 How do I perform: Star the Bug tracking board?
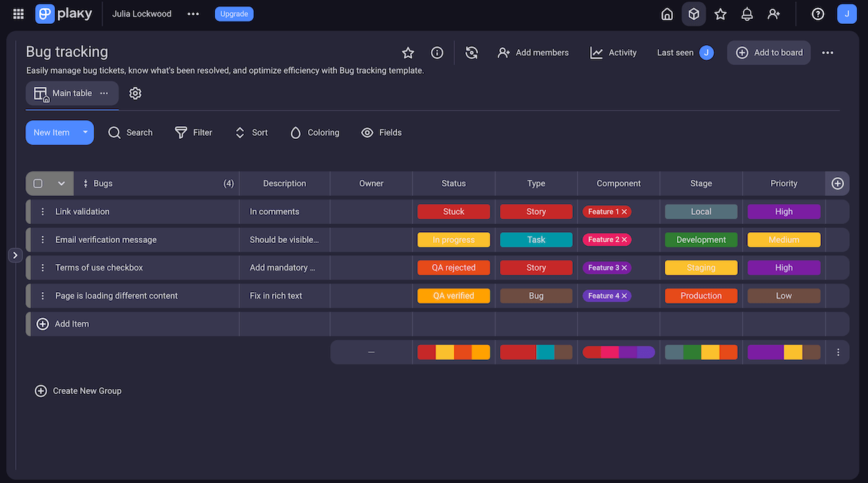[408, 52]
